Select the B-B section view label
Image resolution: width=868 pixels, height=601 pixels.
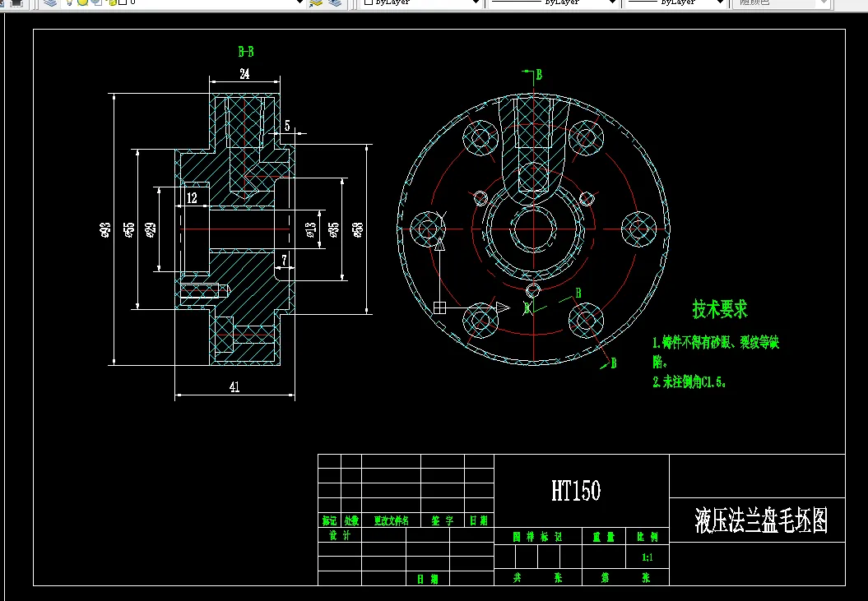click(246, 52)
